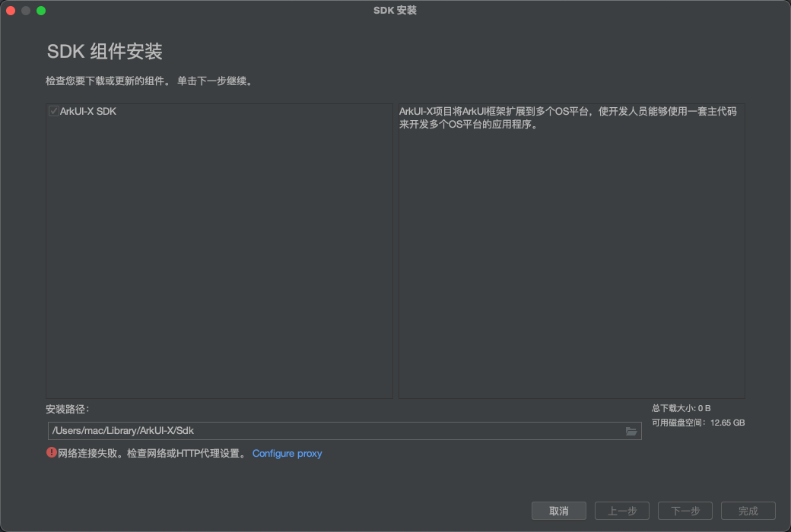Screen dimensions: 791x532
Task: Click the 检查您要下载或更新的组件 instruction text
Action: tap(150, 81)
